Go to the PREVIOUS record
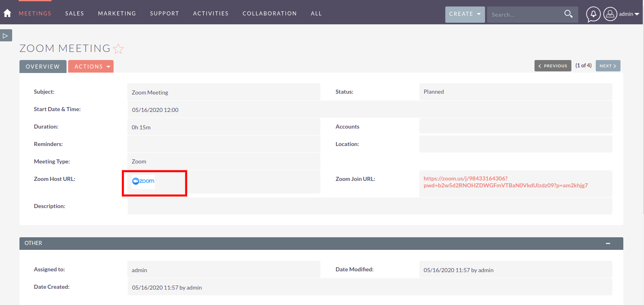 click(553, 66)
